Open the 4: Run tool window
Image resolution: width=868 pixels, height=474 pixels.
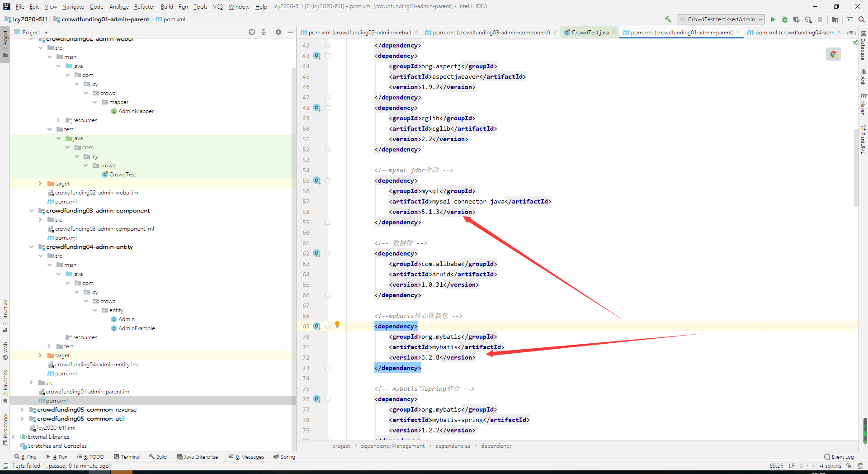pyautogui.click(x=57, y=457)
